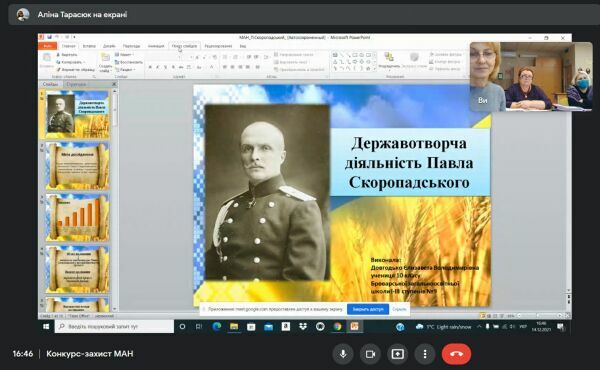
Task: Open the taskbar notification center icon
Action: 561,326
